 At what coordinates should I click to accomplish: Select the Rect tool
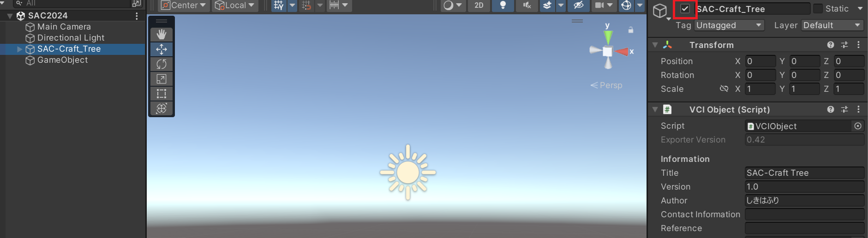[x=162, y=94]
